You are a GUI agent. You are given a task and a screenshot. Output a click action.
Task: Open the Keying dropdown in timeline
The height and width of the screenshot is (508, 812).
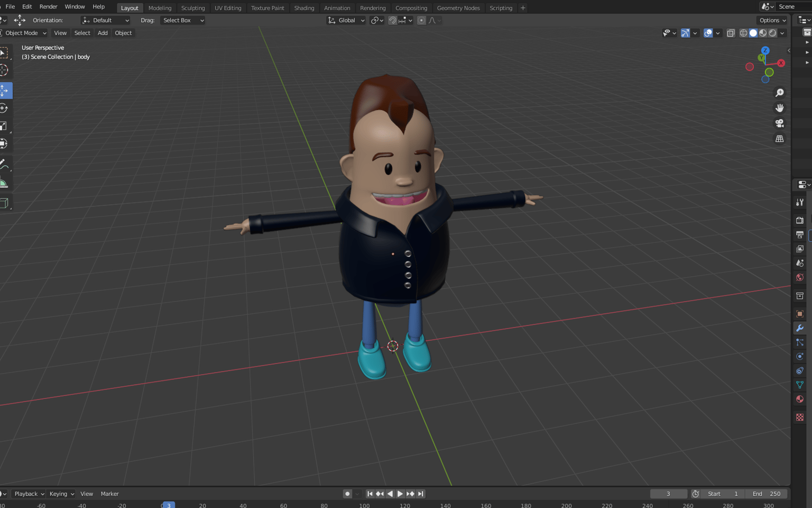[62, 494]
